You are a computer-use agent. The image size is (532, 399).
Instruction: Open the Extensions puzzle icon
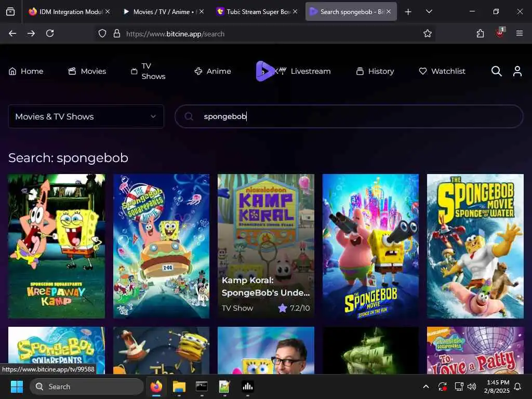tap(480, 33)
